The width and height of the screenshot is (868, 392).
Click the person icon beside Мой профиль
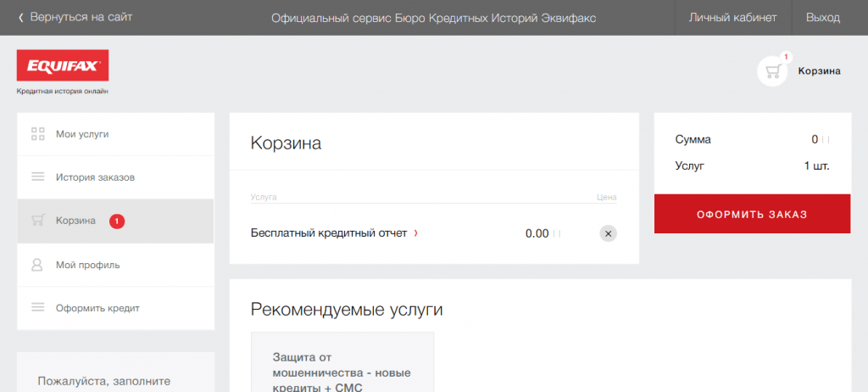pos(37,265)
